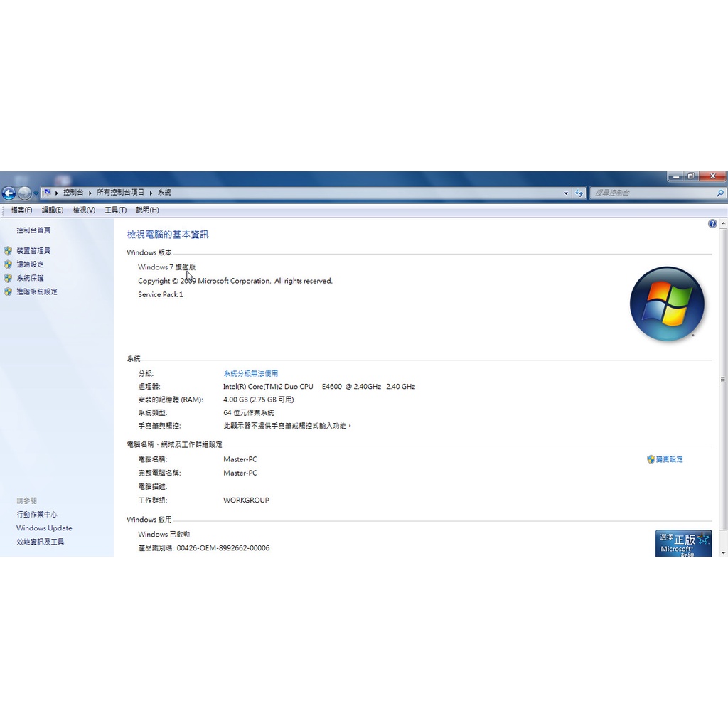Click the Back navigation arrow button
728x728 pixels.
pyautogui.click(x=9, y=193)
